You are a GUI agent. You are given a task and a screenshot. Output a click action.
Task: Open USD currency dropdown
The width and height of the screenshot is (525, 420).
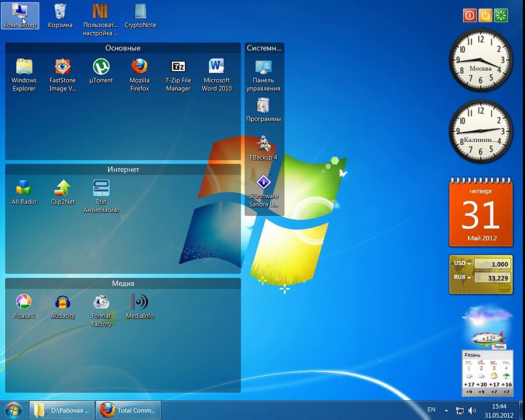(x=463, y=263)
